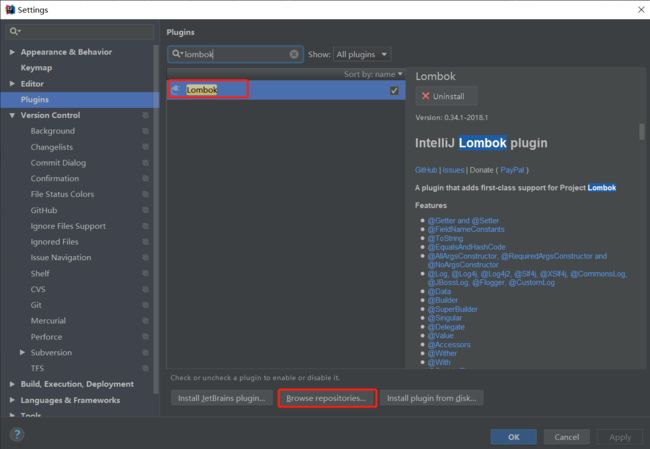Click project-level icon beside Commit Dialog

coord(146,163)
